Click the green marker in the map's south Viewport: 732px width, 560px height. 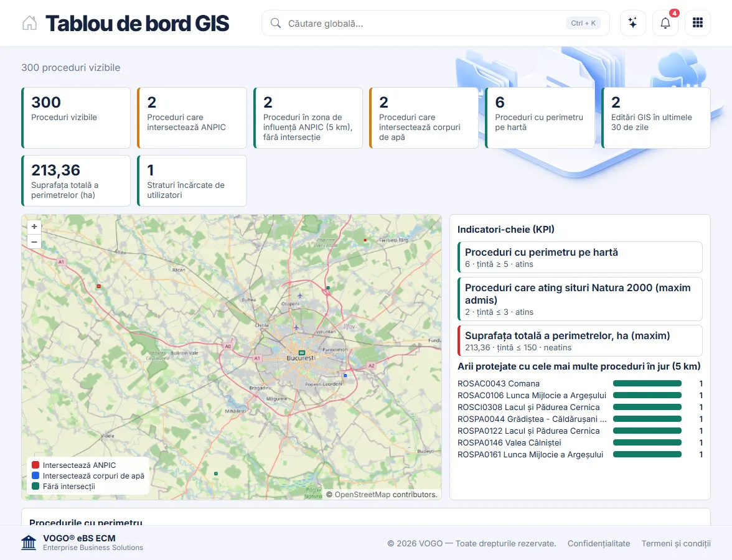coord(215,474)
